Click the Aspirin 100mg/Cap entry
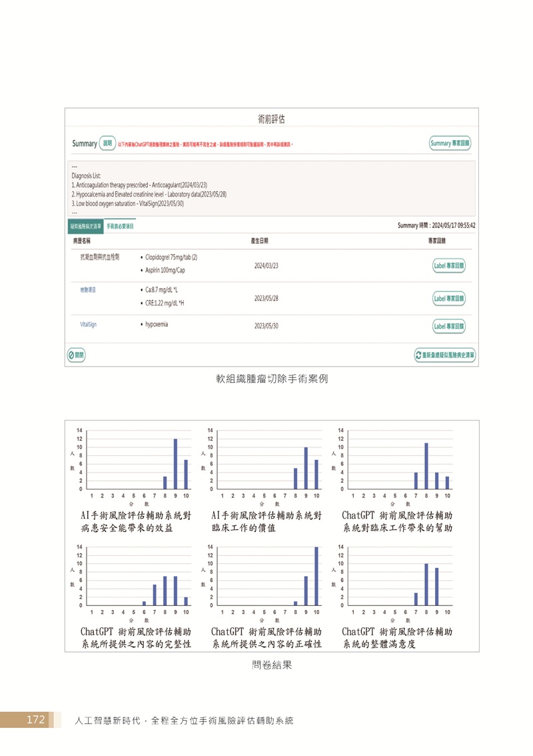The image size is (533, 756). tap(165, 271)
